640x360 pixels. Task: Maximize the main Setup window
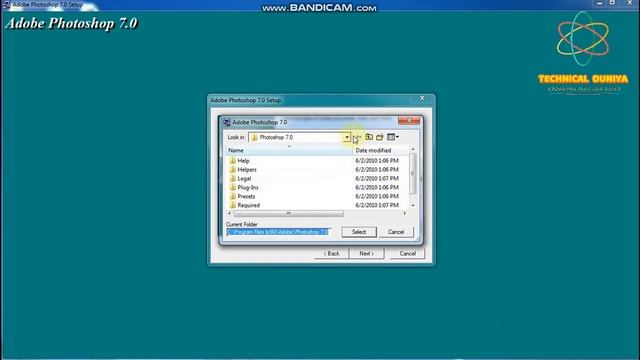point(612,3)
